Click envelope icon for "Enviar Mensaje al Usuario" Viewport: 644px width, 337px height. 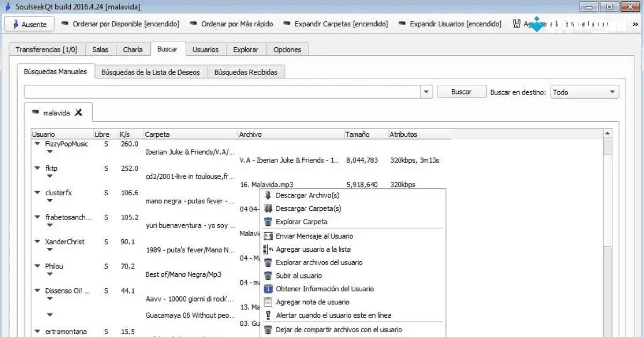click(x=267, y=236)
